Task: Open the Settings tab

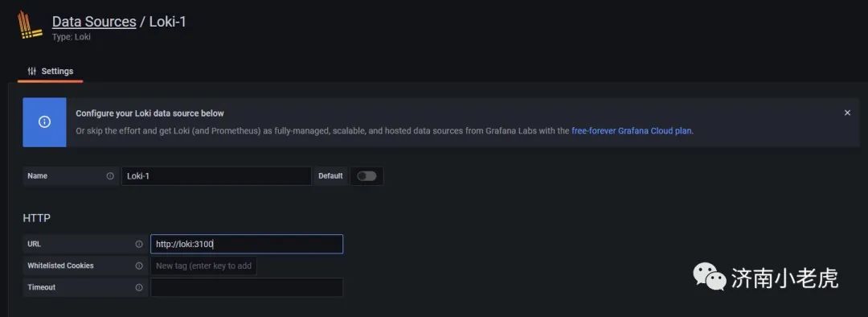Action: point(51,72)
